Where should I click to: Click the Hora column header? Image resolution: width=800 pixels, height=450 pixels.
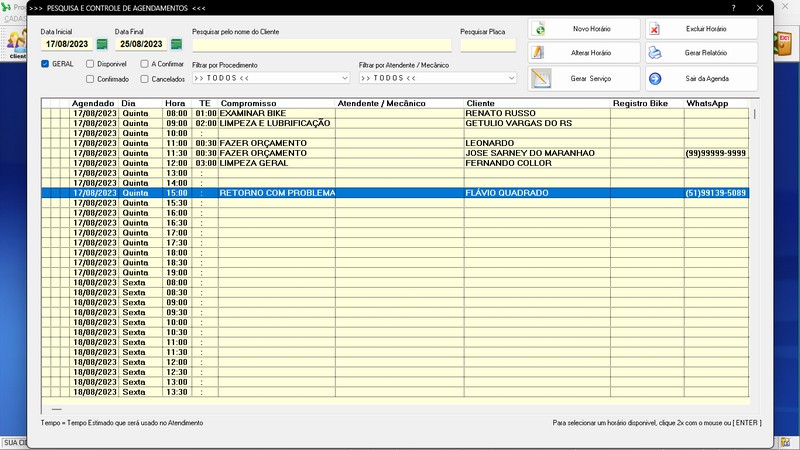click(x=175, y=104)
